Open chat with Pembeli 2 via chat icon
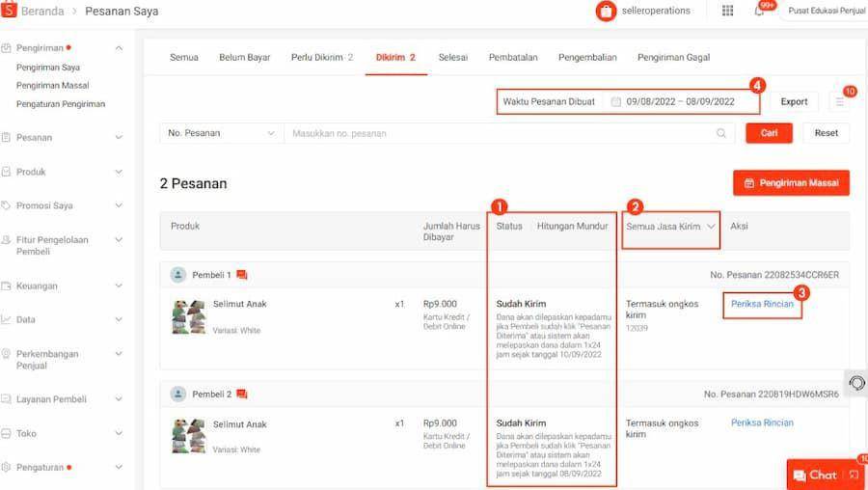The image size is (868, 490). [x=241, y=395]
